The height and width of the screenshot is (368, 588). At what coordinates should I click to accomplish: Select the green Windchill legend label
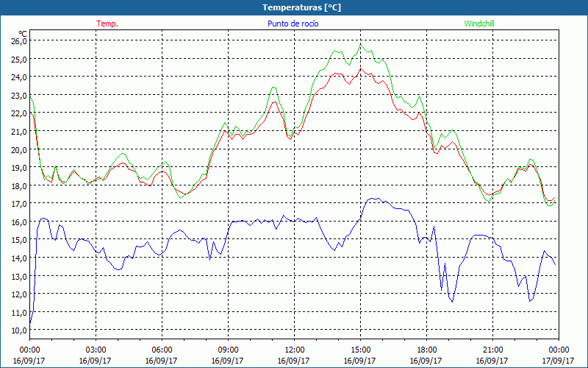[479, 24]
